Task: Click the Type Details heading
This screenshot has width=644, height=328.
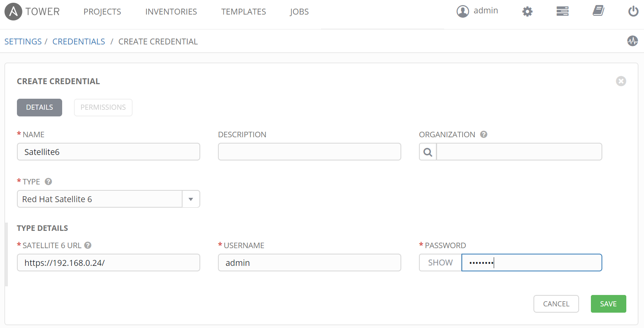Action: (x=42, y=228)
